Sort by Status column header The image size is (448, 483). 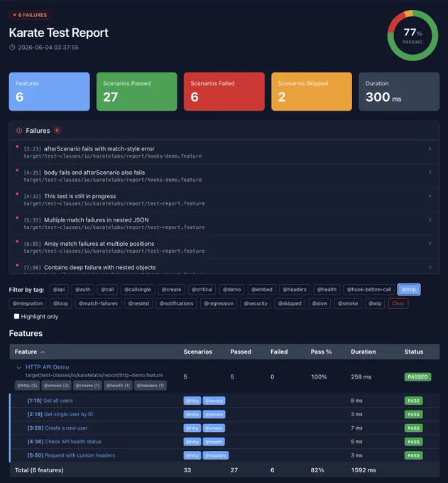413,352
